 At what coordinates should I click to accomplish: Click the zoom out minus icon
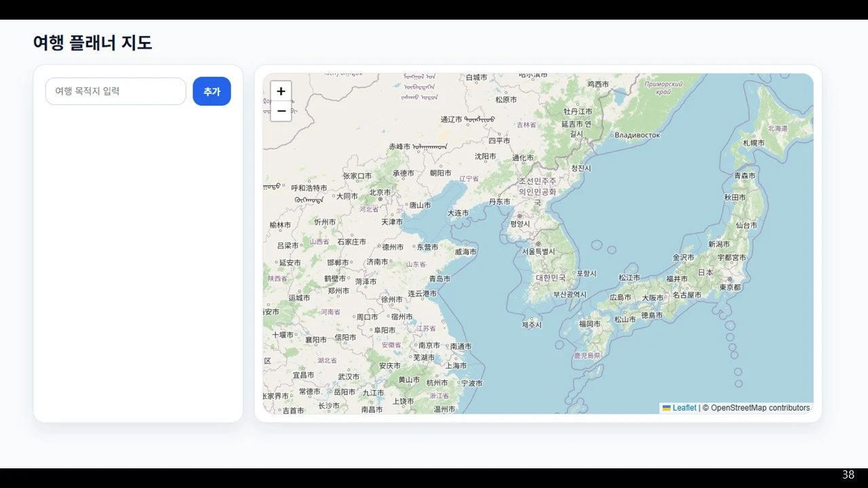pos(281,111)
